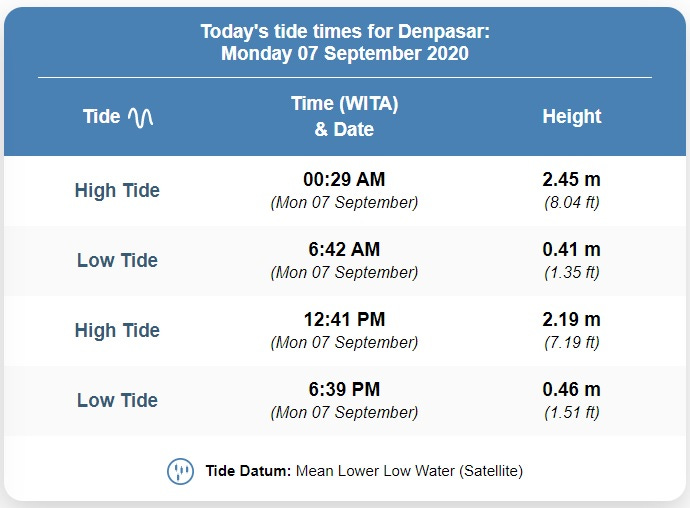The width and height of the screenshot is (690, 508).
Task: Click the 2.19 m height value
Action: [571, 319]
